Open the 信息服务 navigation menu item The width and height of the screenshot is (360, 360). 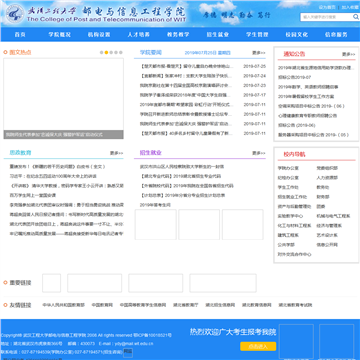click(336, 34)
